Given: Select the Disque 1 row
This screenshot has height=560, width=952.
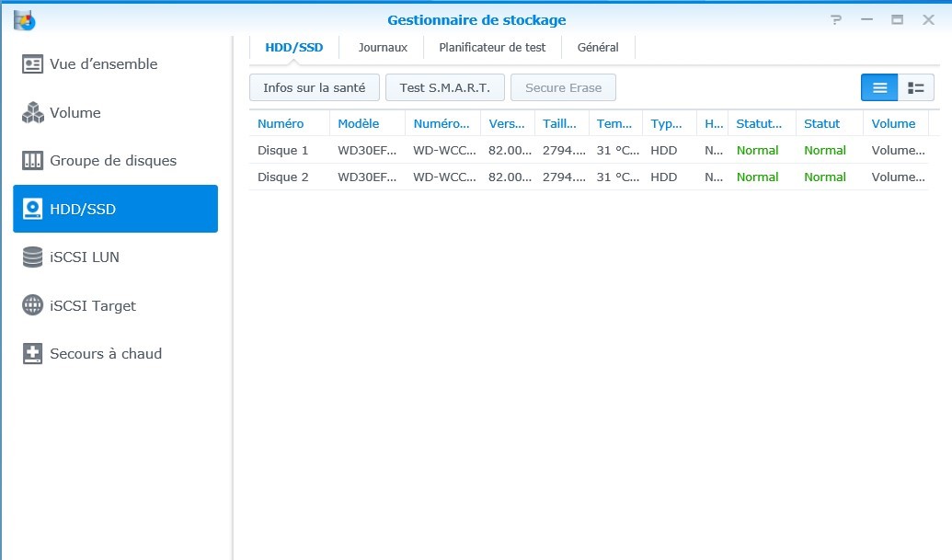Looking at the screenshot, I should click(x=589, y=151).
